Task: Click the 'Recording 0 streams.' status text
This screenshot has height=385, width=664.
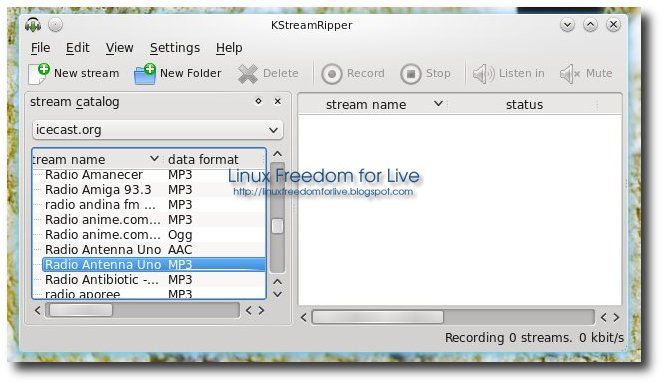Action: (x=508, y=338)
